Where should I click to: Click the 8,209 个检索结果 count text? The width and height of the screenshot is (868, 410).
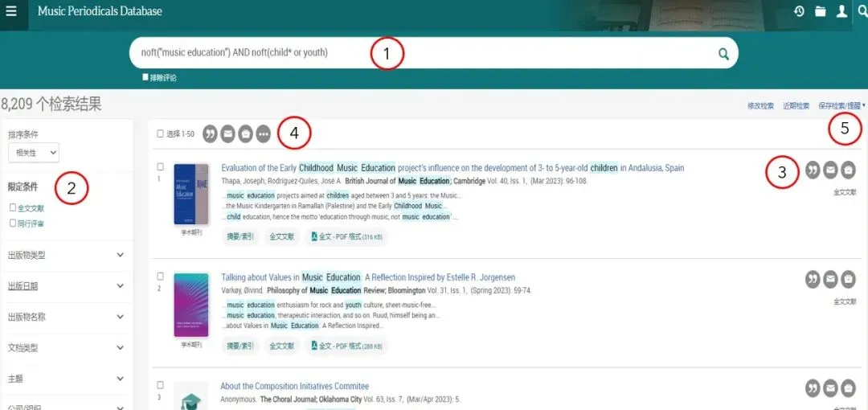(x=51, y=105)
